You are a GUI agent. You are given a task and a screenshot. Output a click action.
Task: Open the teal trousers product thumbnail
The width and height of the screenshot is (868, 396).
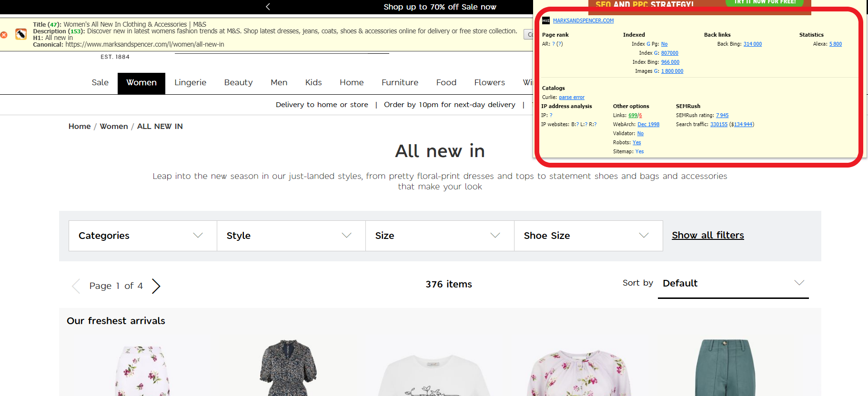[x=725, y=367]
